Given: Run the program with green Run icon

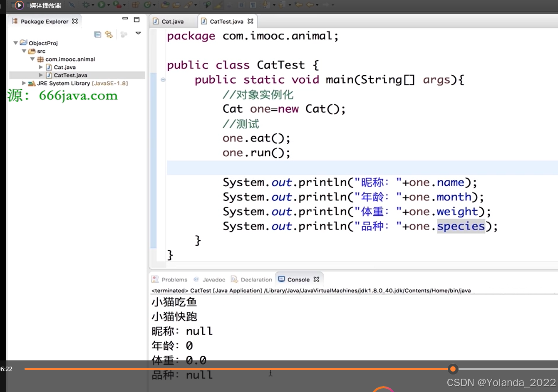Looking at the screenshot, I should [x=102, y=5].
